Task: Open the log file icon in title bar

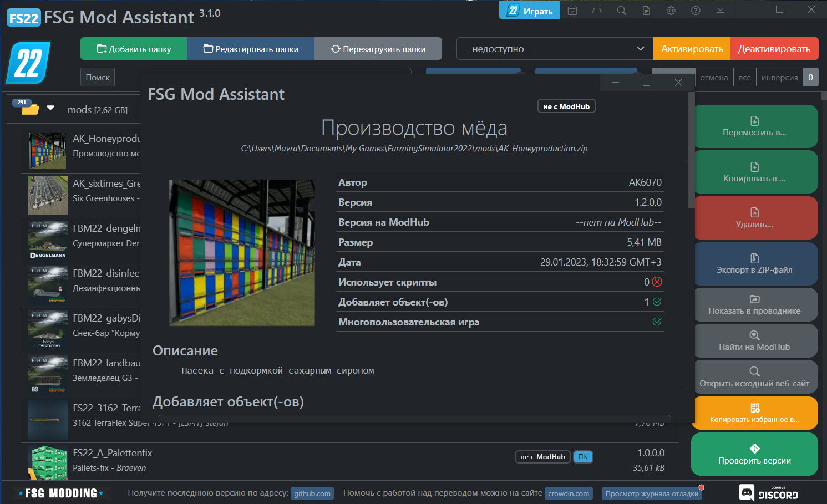Action: (646, 10)
